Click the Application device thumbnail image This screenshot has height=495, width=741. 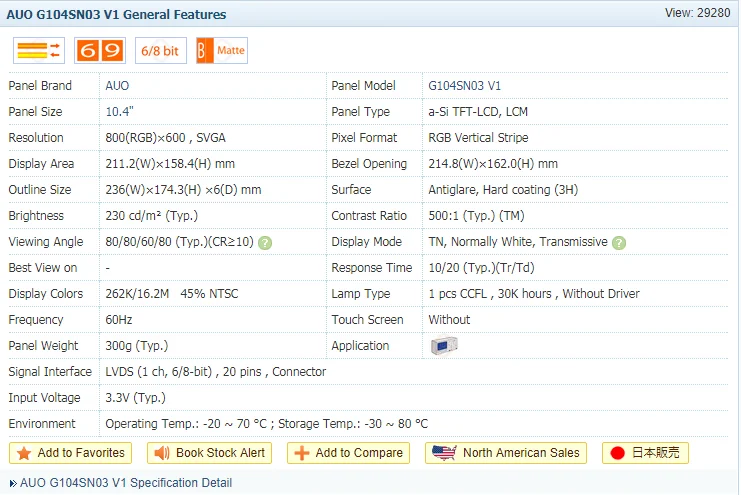click(444, 345)
